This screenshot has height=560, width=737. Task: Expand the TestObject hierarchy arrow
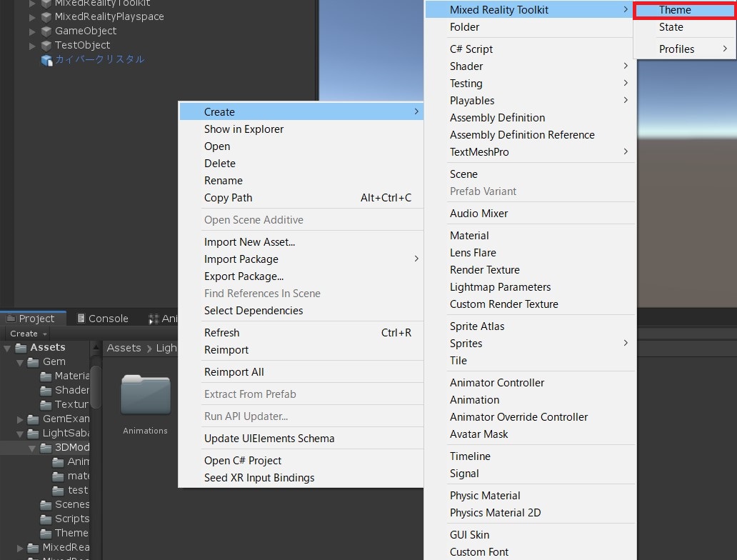[x=32, y=46]
